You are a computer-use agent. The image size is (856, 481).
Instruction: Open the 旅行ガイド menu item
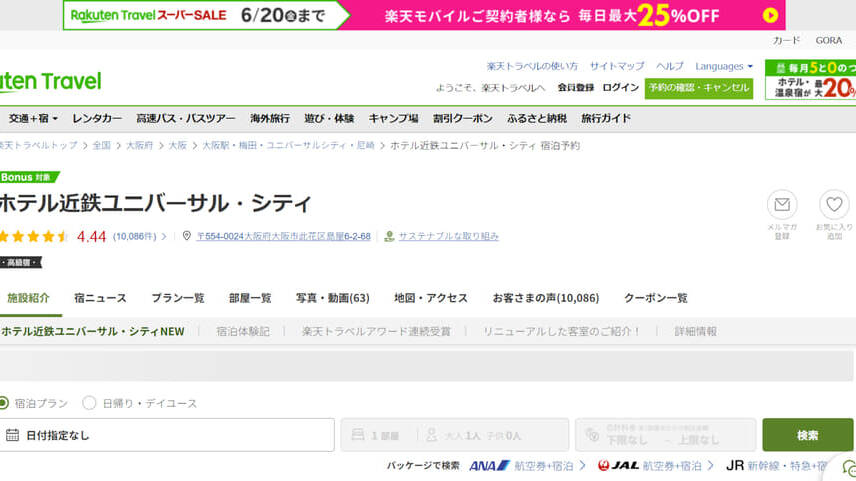606,118
